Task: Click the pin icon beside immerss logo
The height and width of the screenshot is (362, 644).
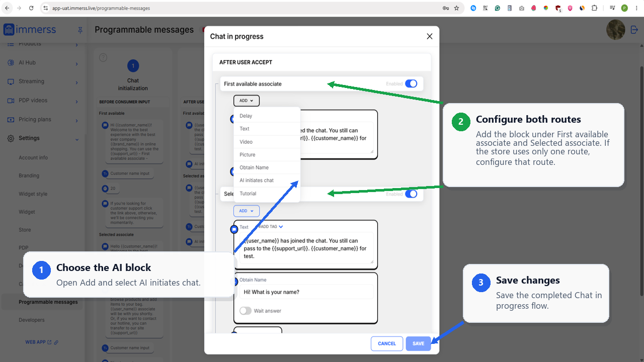Action: pos(80,30)
